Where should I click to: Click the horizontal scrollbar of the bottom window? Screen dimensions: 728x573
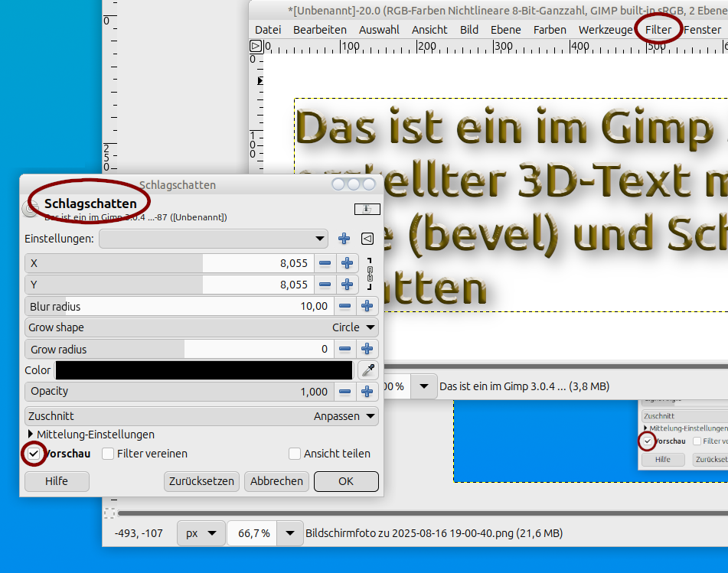click(423, 513)
